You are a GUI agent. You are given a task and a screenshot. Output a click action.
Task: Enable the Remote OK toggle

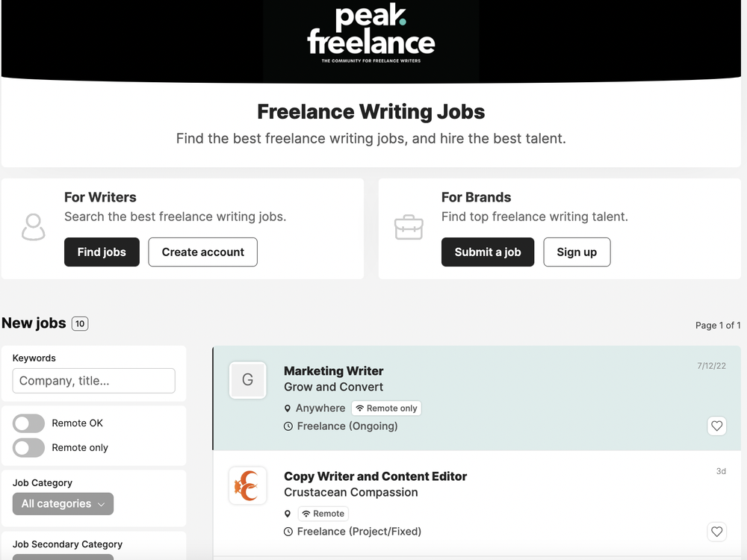(x=29, y=423)
